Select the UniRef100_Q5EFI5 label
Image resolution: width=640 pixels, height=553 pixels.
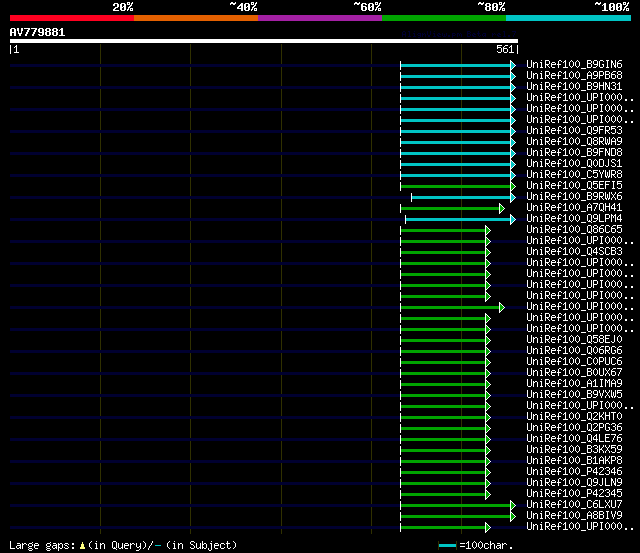(x=574, y=185)
